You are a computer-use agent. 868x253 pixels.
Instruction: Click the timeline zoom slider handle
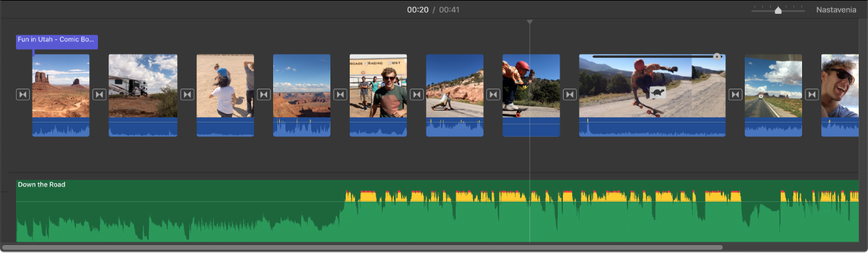[778, 10]
